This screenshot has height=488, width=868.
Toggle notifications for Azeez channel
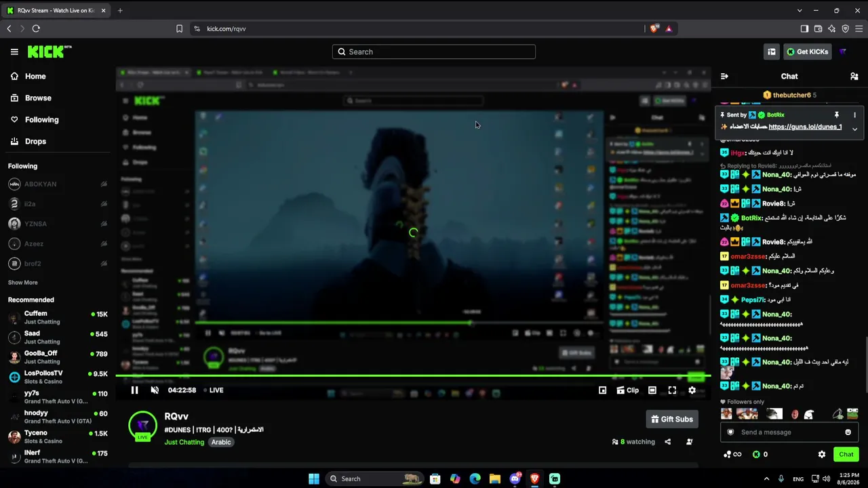pos(104,244)
